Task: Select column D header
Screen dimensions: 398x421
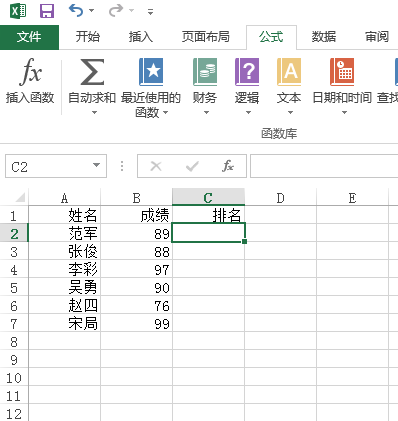Action: [280, 198]
